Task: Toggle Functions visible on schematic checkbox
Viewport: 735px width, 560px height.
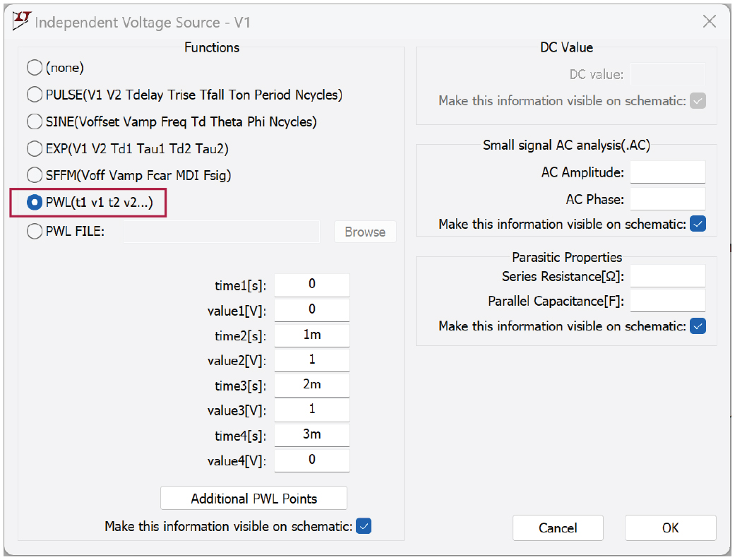Action: (x=364, y=526)
